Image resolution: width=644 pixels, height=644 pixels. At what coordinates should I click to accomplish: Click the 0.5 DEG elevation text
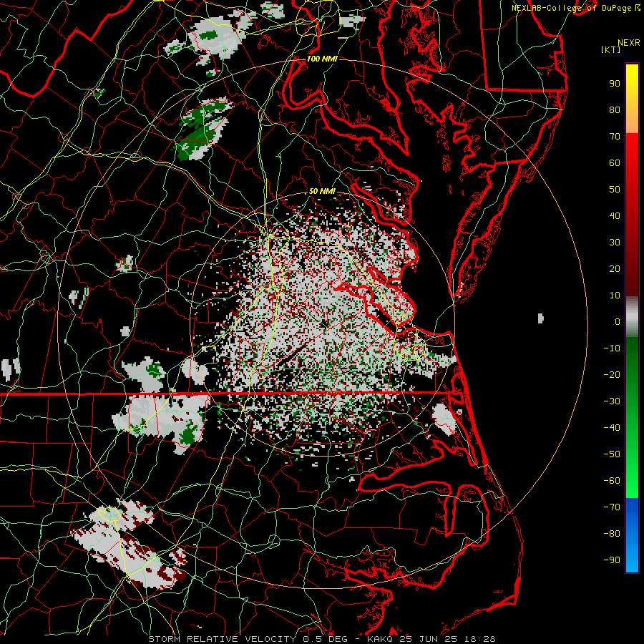click(x=326, y=639)
